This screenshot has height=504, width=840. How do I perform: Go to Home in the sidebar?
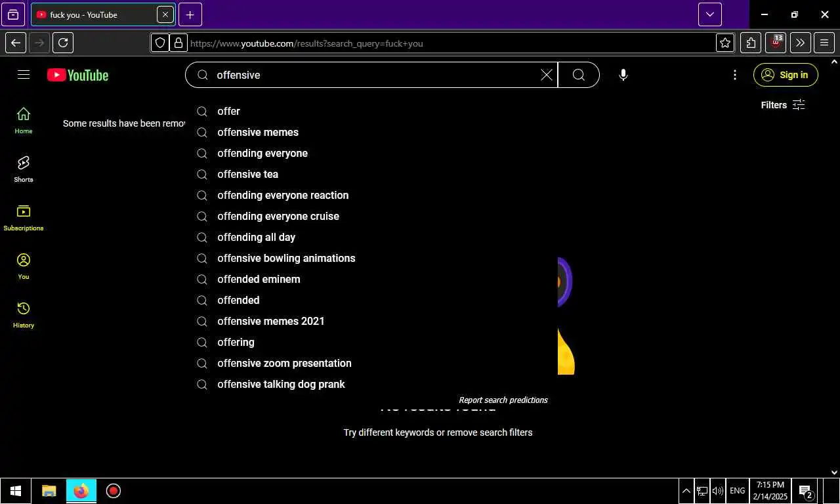24,121
